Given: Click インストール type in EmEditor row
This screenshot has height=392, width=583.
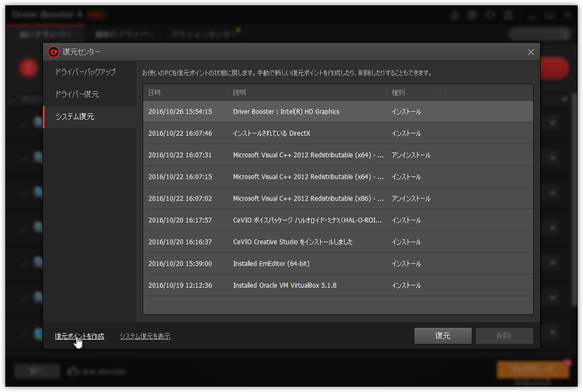Looking at the screenshot, I should (x=406, y=264).
